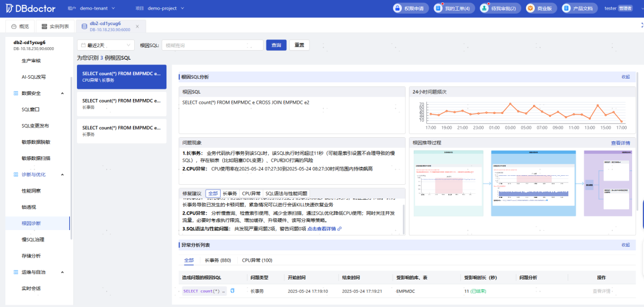Select the 长事务 repair suggestion tab

[x=230, y=193]
